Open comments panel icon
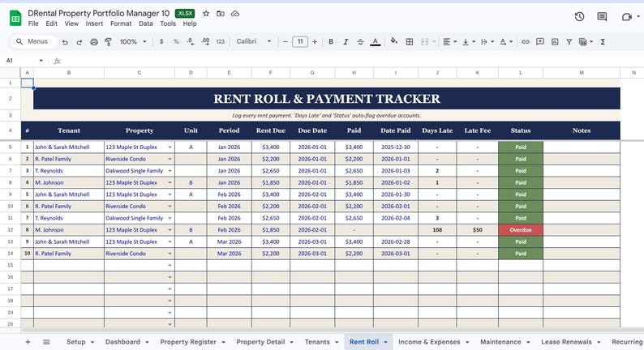The width and height of the screenshot is (644, 350). coord(602,17)
